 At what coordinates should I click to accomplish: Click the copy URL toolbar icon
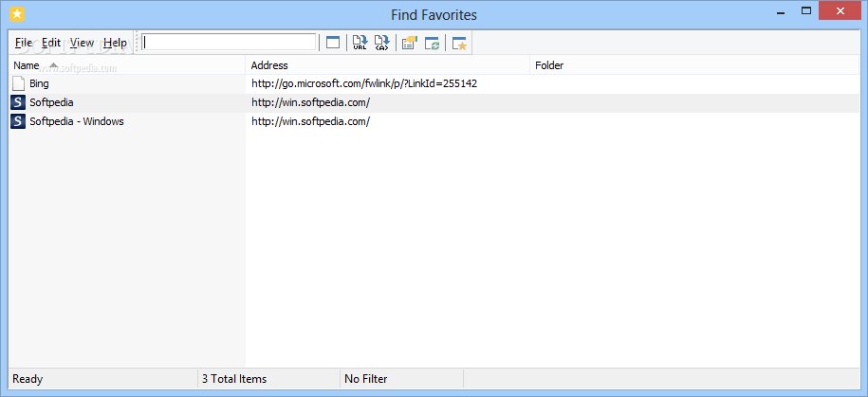coord(360,43)
